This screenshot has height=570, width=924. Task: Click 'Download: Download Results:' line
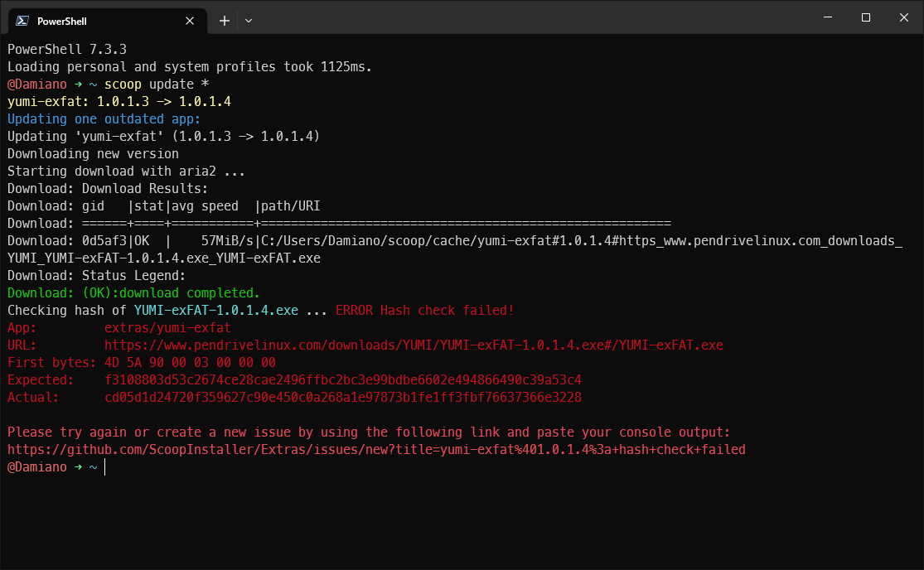(107, 188)
